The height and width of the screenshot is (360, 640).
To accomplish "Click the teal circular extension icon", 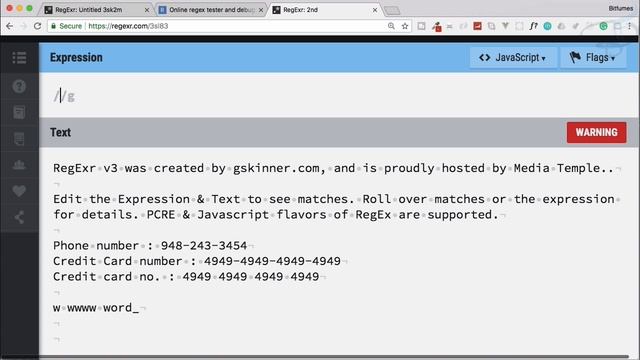I will pyautogui.click(x=547, y=26).
